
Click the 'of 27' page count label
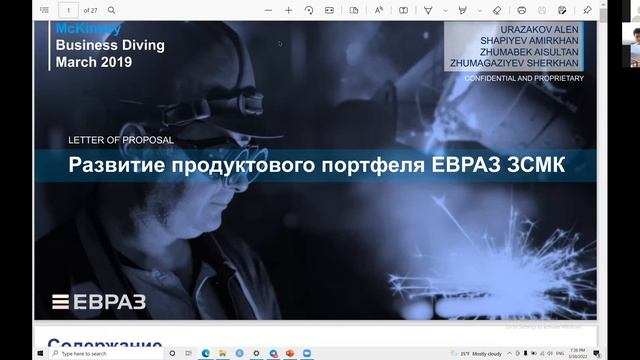pyautogui.click(x=90, y=11)
